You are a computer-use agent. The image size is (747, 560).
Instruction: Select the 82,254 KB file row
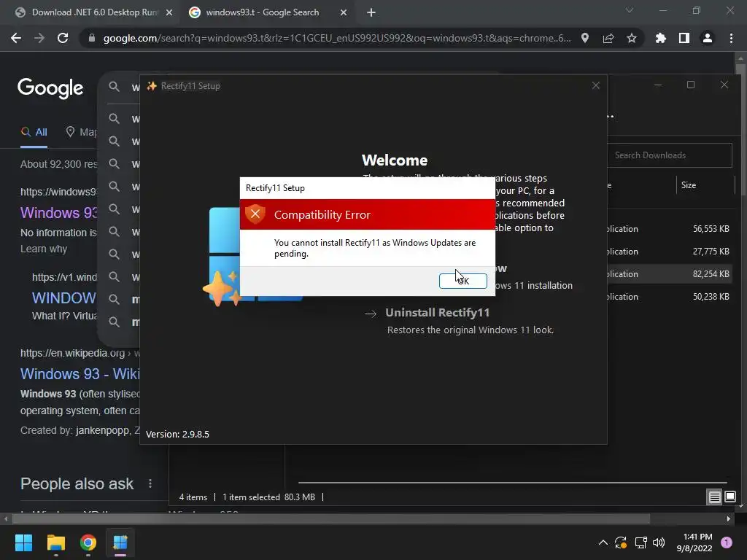click(x=670, y=274)
